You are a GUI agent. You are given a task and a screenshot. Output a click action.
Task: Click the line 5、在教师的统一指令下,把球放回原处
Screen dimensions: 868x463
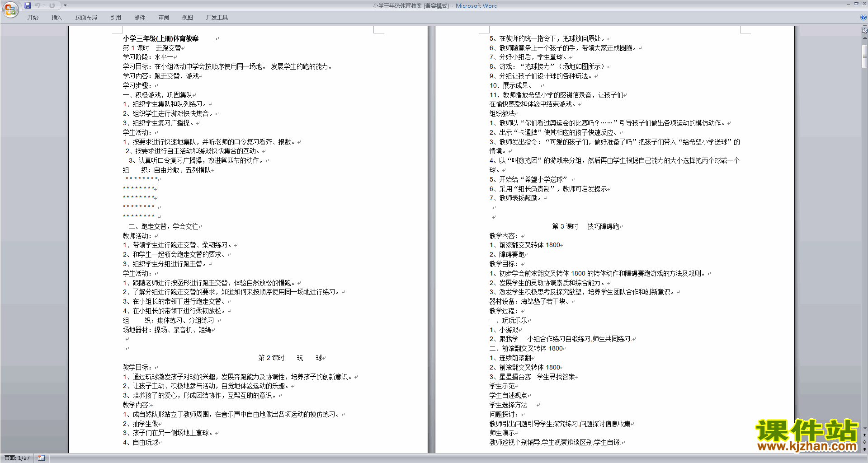coord(548,38)
